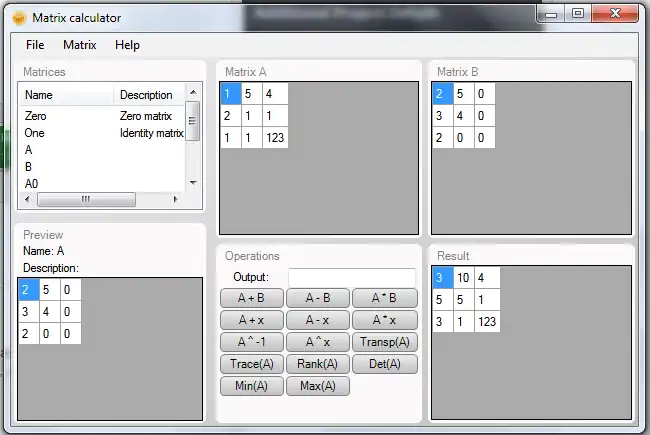Maximize the Matrix calculator window

coord(578,14)
